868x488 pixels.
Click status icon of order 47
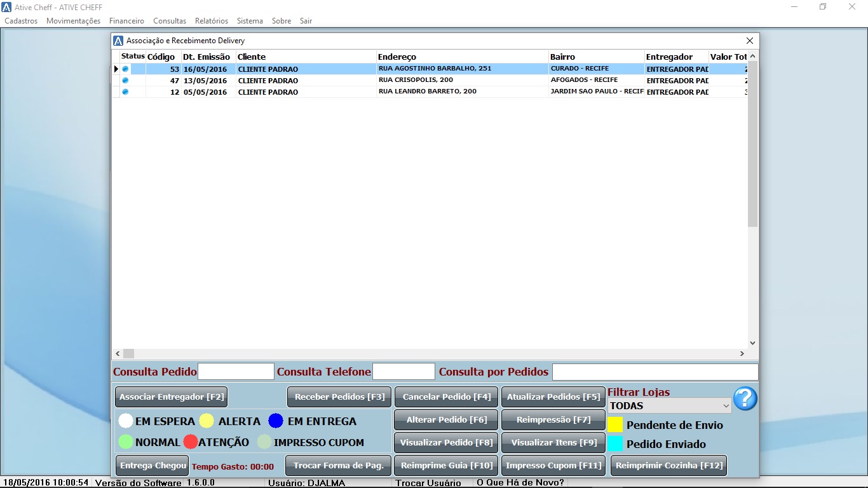click(x=125, y=80)
